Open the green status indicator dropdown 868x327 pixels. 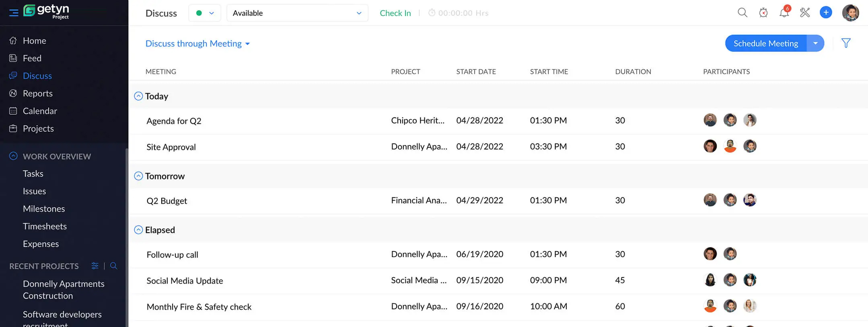click(205, 13)
